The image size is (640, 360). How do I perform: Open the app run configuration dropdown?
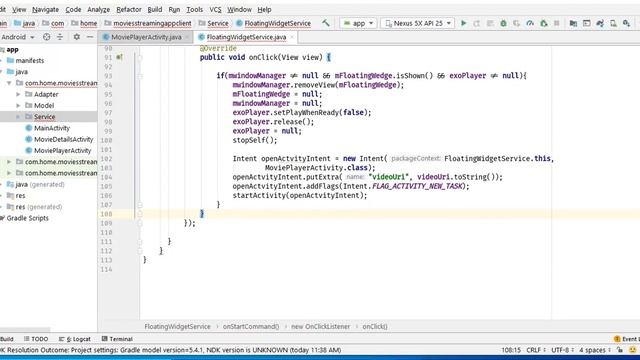point(358,23)
